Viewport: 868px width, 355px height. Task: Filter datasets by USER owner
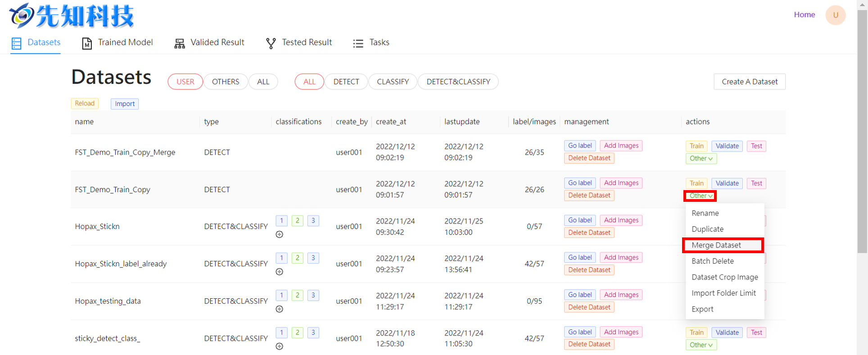185,82
